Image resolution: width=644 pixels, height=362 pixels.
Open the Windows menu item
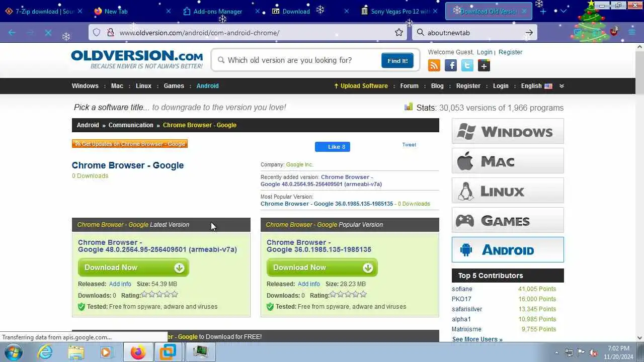[x=85, y=86]
